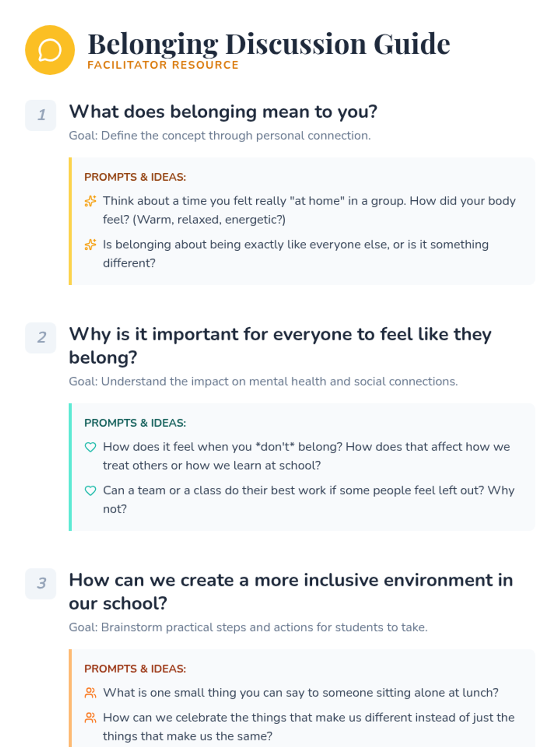Click goal text "Define the concept through personal connection"
Screen dimensions: 560x747
click(220, 136)
